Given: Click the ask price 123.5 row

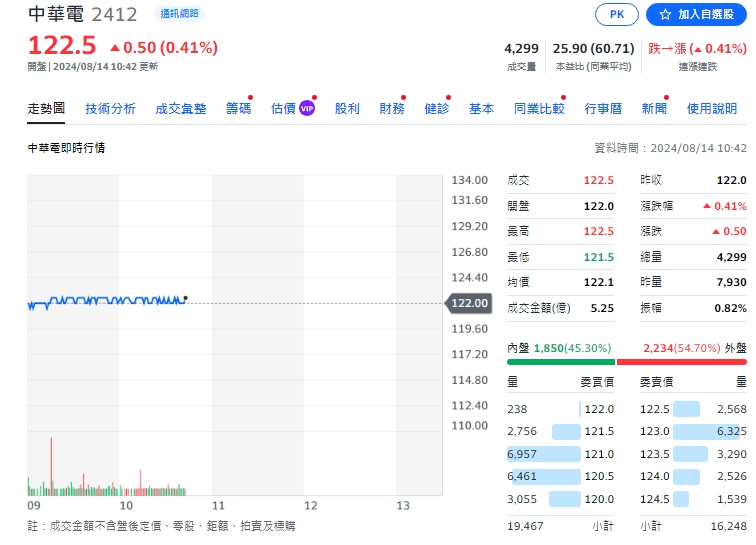Looking at the screenshot, I should pyautogui.click(x=693, y=454).
